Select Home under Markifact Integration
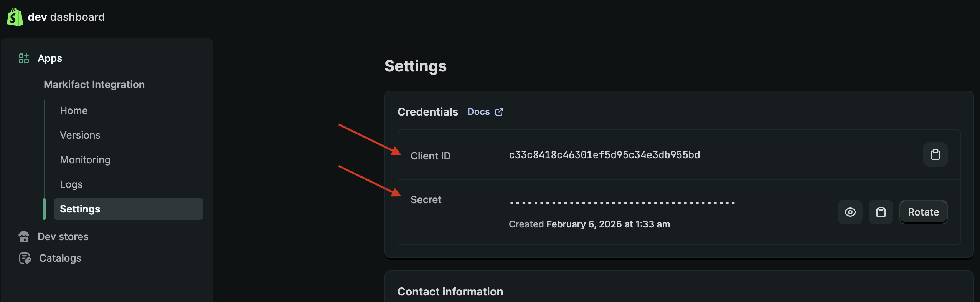Screen dimensions: 980x302 (73, 110)
